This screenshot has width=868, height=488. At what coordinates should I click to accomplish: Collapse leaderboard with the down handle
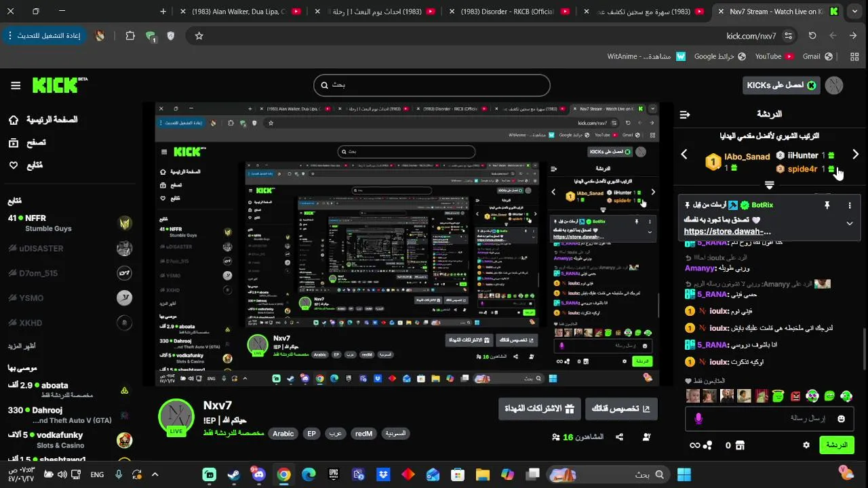(x=769, y=184)
